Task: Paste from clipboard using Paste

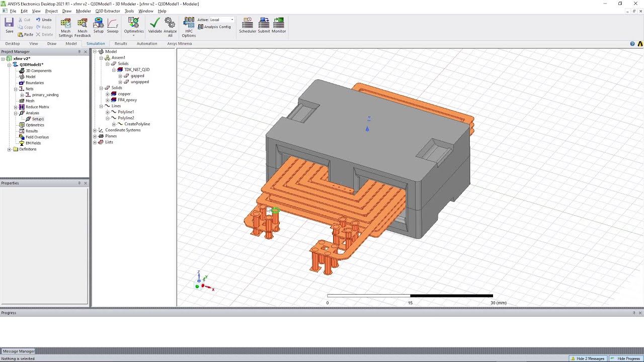Action: tap(25, 35)
